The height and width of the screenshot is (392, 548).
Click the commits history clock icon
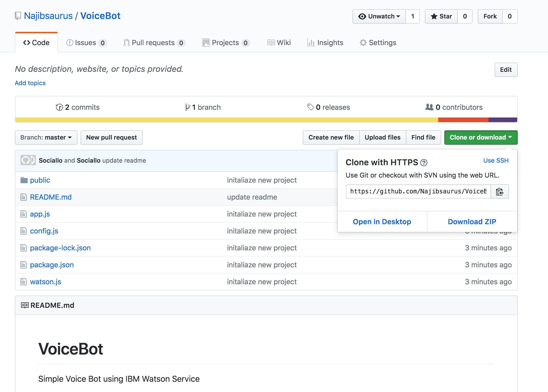[x=59, y=107]
